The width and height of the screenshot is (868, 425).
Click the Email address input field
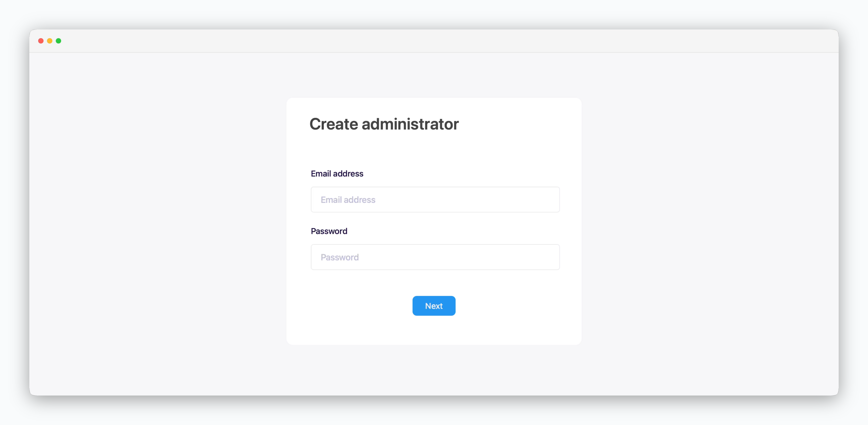pos(435,200)
